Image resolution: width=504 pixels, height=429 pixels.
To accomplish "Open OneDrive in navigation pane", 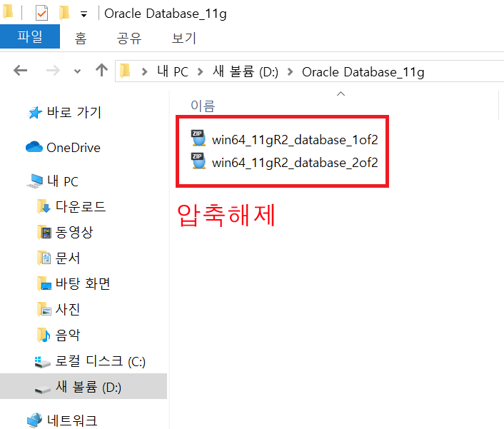I will click(74, 148).
